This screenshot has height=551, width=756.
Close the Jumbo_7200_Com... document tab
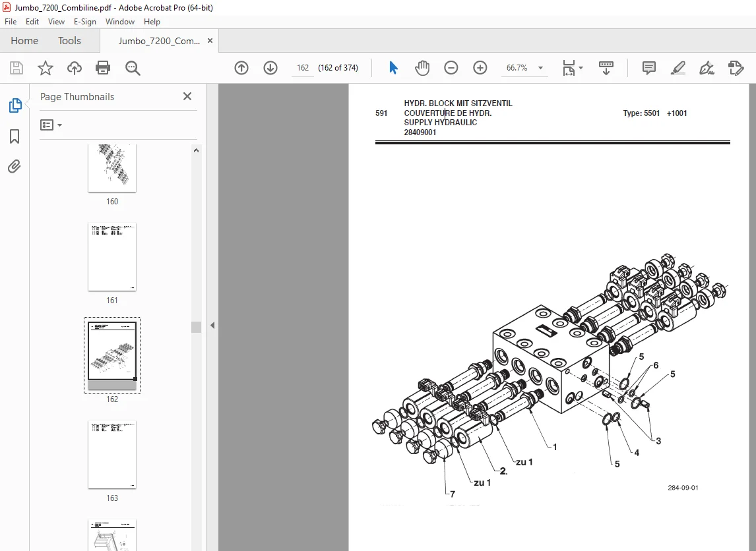pos(210,40)
